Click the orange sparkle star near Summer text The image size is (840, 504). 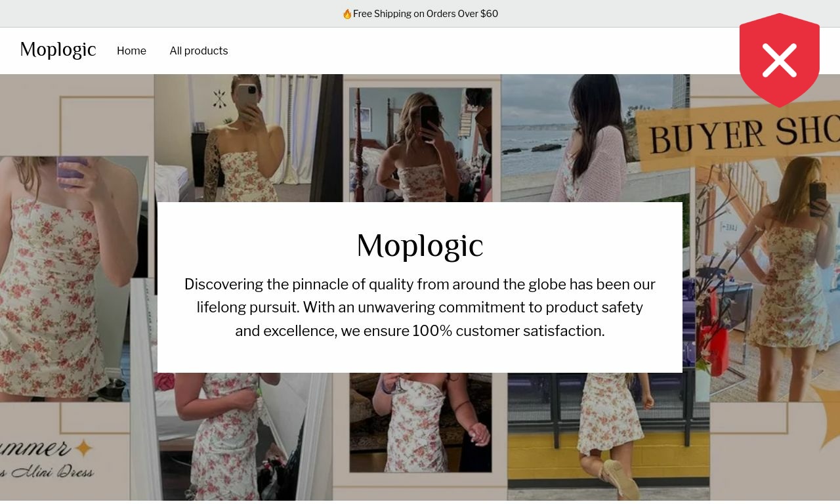(84, 448)
